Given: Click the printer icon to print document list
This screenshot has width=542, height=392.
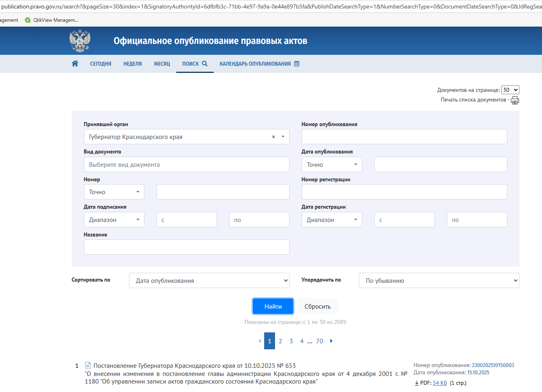Looking at the screenshot, I should click(515, 100).
